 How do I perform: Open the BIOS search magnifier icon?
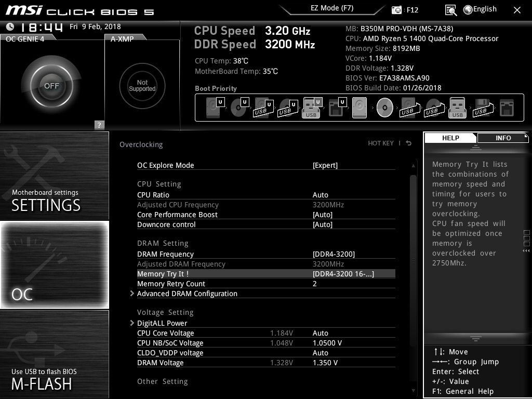[451, 10]
